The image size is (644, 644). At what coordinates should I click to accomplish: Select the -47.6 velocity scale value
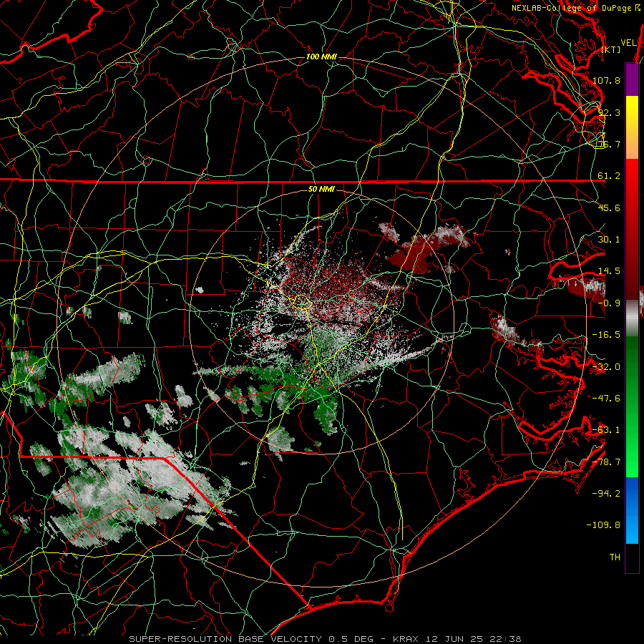coord(606,399)
